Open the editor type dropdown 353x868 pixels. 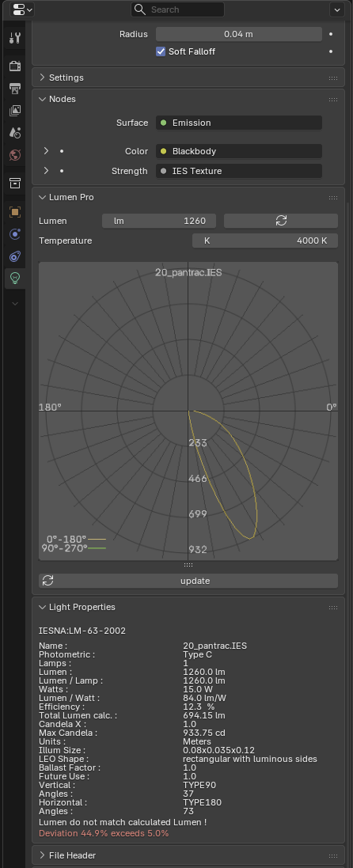(22, 9)
